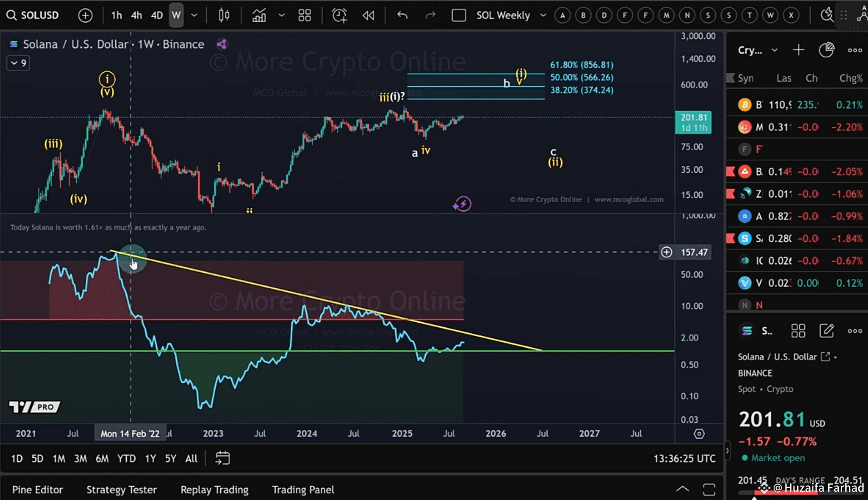The width and height of the screenshot is (868, 500).
Task: Create an alert with clock-plus icon
Action: (339, 15)
